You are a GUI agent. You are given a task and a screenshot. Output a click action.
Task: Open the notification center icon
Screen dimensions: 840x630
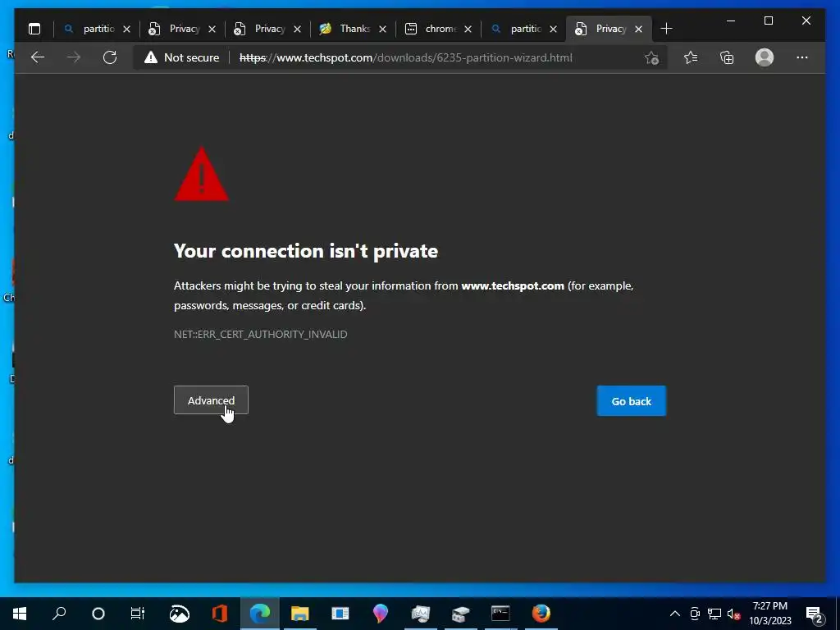click(815, 614)
